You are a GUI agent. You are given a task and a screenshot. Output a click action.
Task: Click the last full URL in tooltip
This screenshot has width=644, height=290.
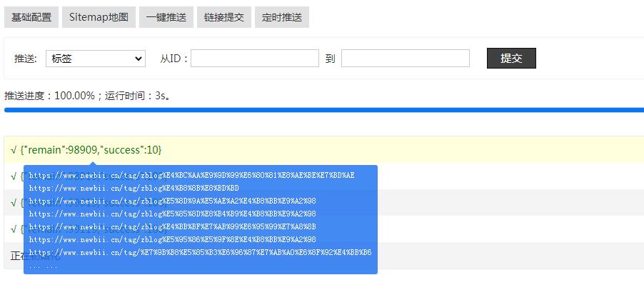200,252
